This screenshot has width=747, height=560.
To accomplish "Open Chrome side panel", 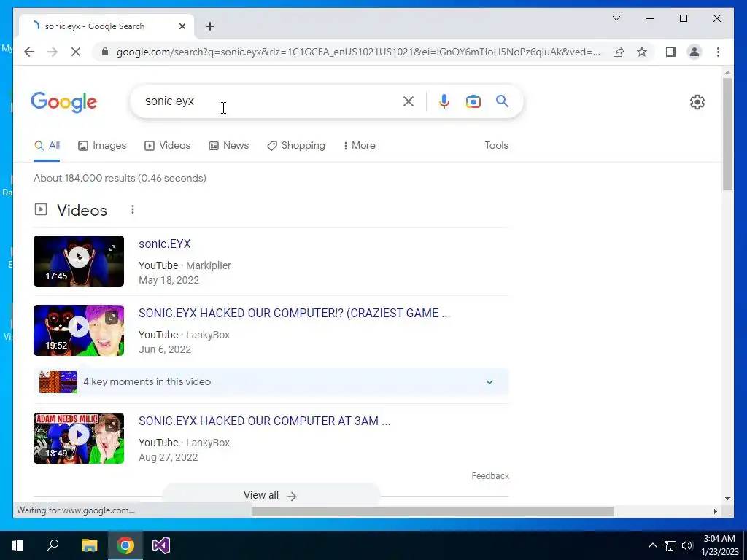I will (x=671, y=52).
